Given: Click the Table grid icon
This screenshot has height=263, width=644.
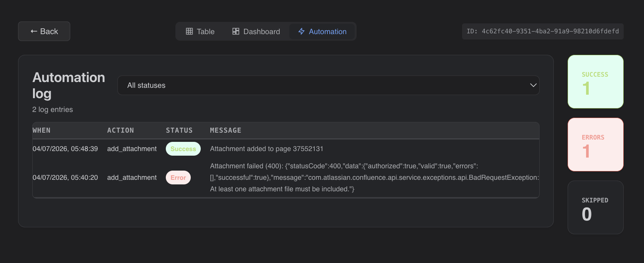Looking at the screenshot, I should point(189,31).
